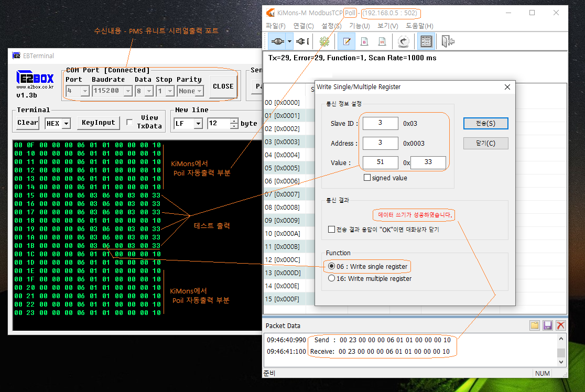Expand the LF new line dropdown
The image size is (585, 392).
tap(198, 124)
